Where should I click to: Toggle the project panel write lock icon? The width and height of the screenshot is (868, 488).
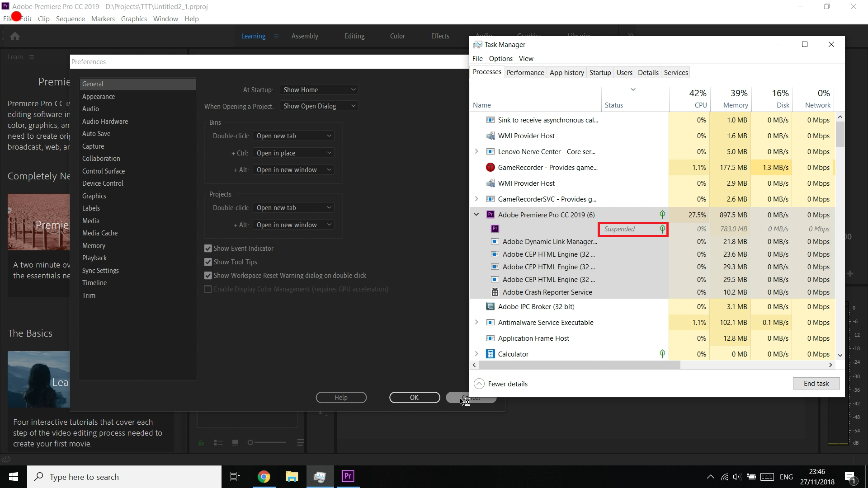pos(201,442)
